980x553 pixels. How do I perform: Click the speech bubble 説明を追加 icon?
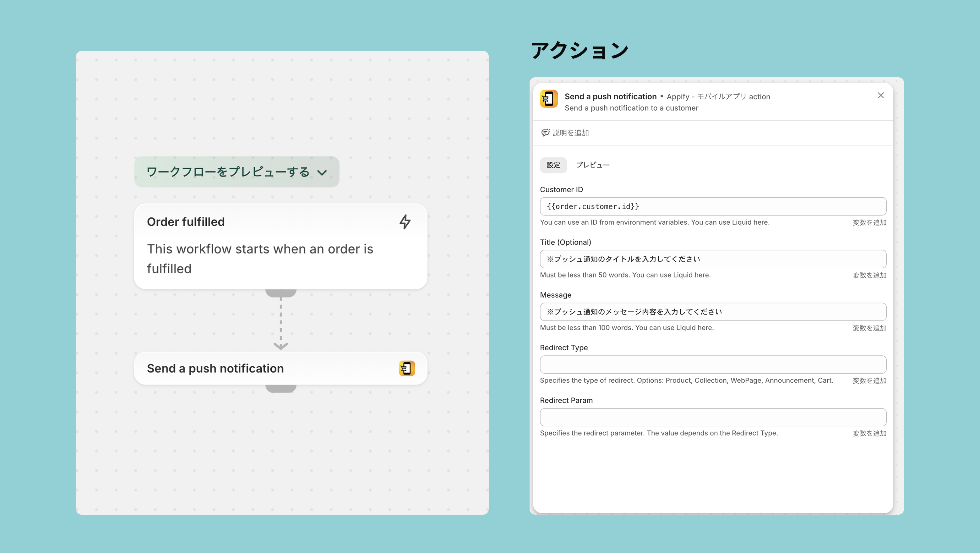click(x=545, y=133)
